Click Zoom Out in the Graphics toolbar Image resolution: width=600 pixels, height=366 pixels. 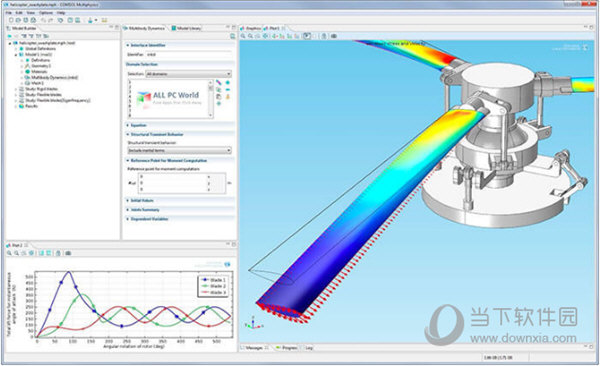pyautogui.click(x=250, y=36)
